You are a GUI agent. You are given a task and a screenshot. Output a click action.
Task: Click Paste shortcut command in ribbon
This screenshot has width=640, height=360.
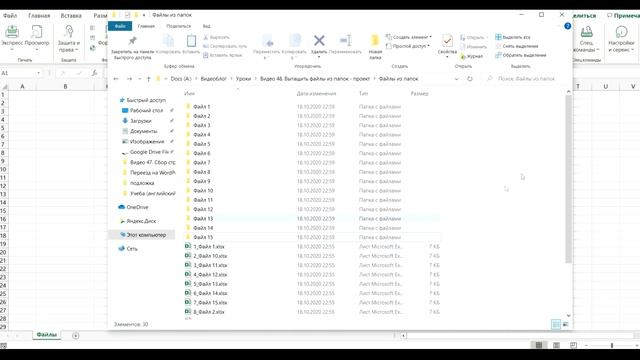(222, 55)
